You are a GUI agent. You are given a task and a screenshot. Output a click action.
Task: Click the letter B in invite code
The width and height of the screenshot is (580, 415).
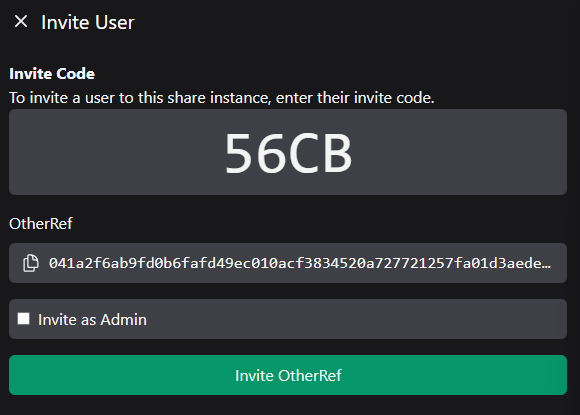(336, 153)
